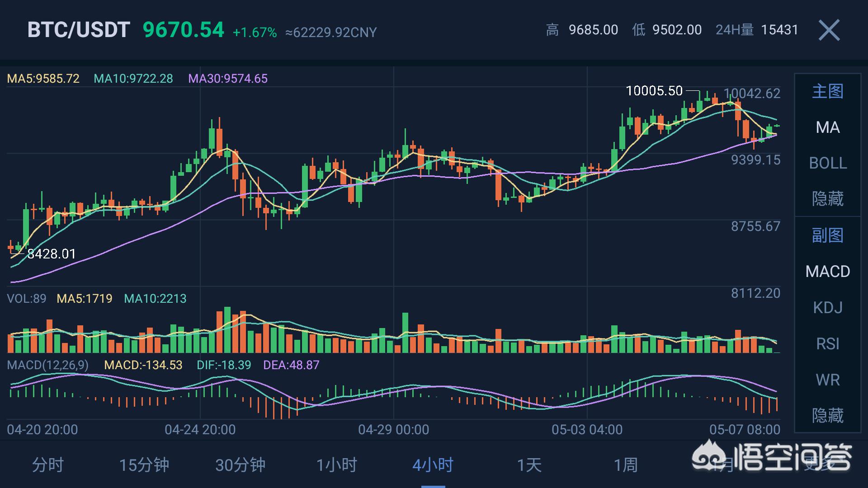This screenshot has height=488, width=868.
Task: Hide the sub-chart via 隐藏 below WR
Action: [827, 415]
